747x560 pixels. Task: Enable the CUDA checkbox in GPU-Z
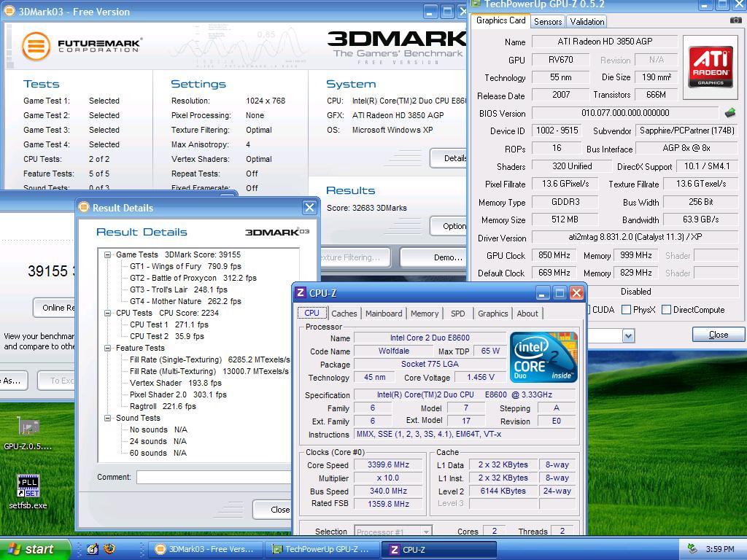(x=589, y=309)
